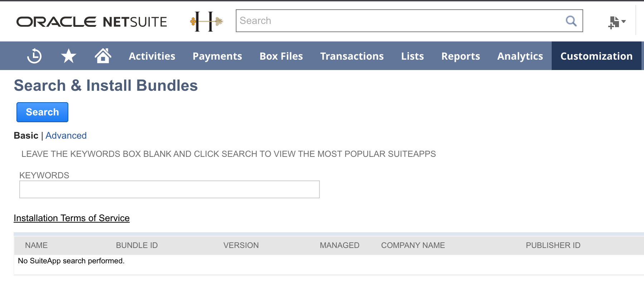Click the COMPANY NAME column header
This screenshot has height=283, width=644.
click(x=413, y=245)
